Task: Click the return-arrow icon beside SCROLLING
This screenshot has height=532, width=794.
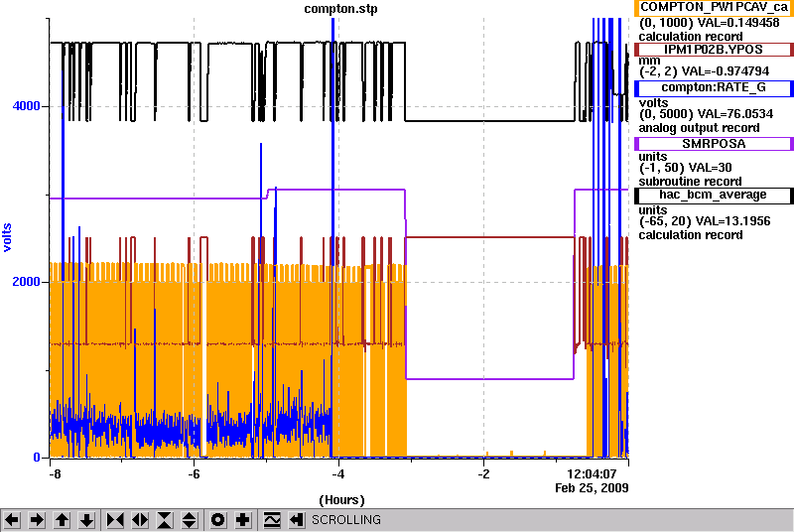Action: click(297, 520)
